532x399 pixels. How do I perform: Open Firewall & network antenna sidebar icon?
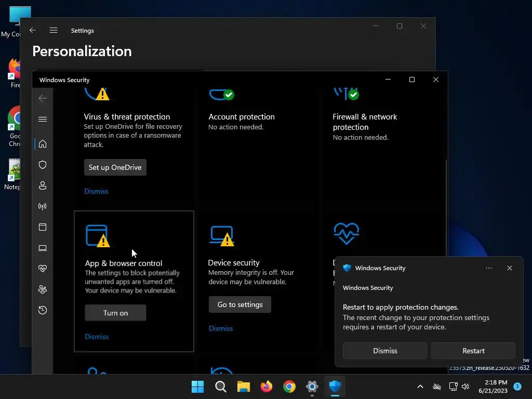point(43,206)
